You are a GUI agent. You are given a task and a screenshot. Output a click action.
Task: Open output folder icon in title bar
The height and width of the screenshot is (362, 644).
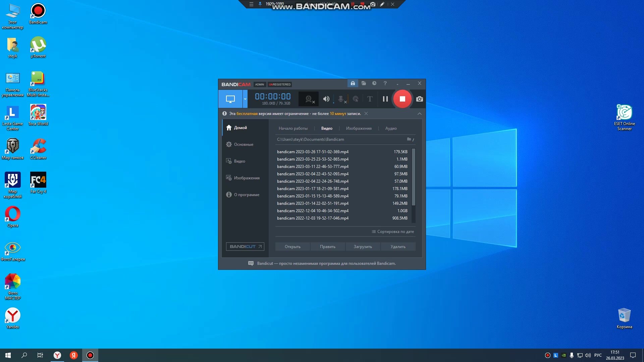click(364, 83)
